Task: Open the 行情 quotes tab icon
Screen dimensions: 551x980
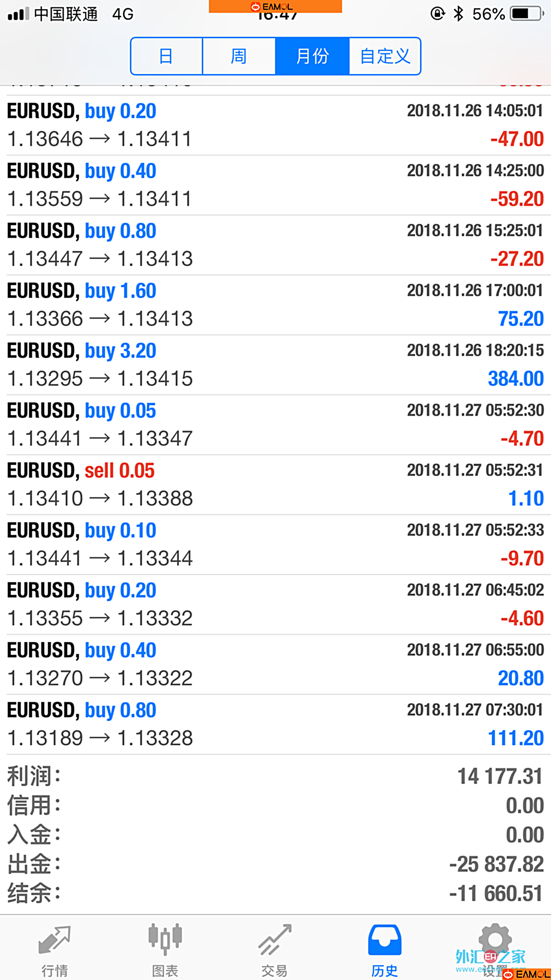Action: (x=55, y=940)
